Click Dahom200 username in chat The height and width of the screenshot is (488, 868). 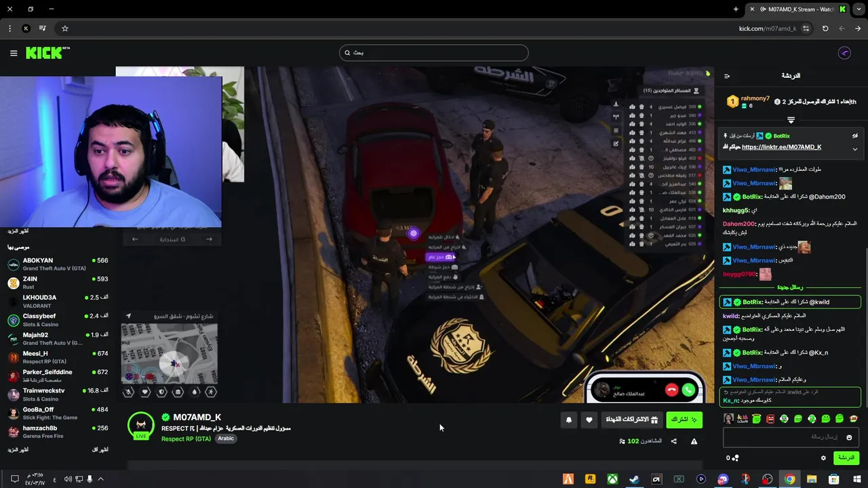pos(739,224)
